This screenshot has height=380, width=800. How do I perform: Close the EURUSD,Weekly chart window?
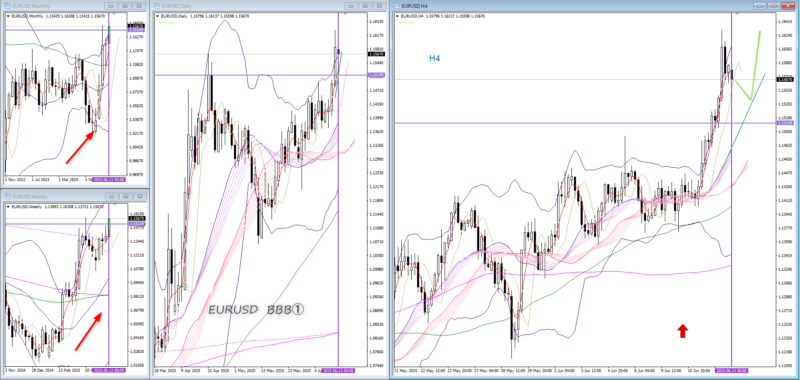point(139,196)
